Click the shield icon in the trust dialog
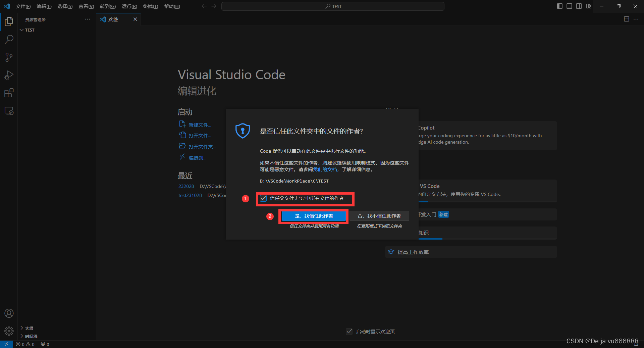 click(243, 131)
